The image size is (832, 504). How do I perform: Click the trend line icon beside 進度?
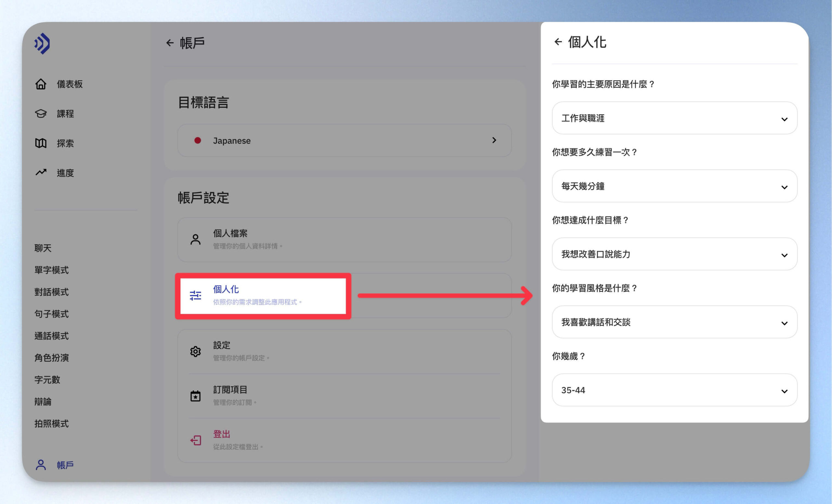pos(41,173)
